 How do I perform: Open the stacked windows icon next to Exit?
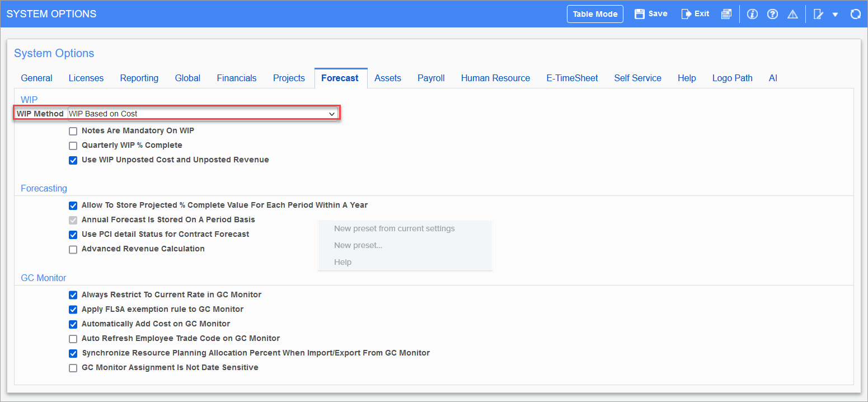[x=726, y=14]
